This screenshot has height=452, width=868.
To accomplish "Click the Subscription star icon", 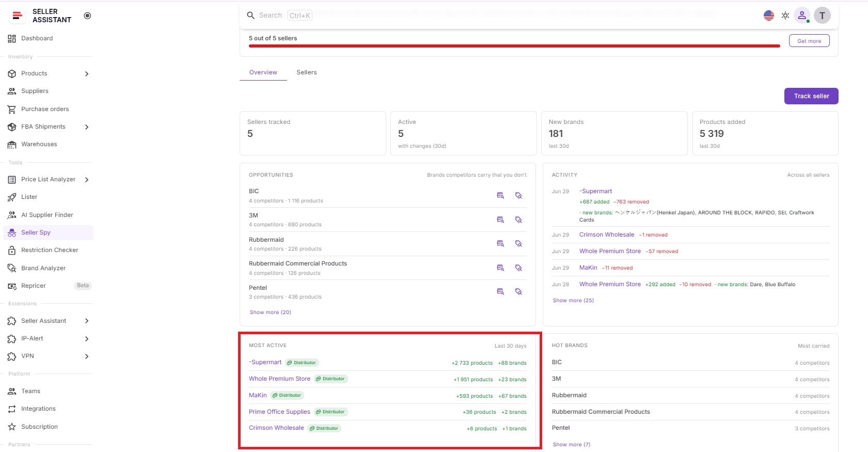I will tap(12, 427).
